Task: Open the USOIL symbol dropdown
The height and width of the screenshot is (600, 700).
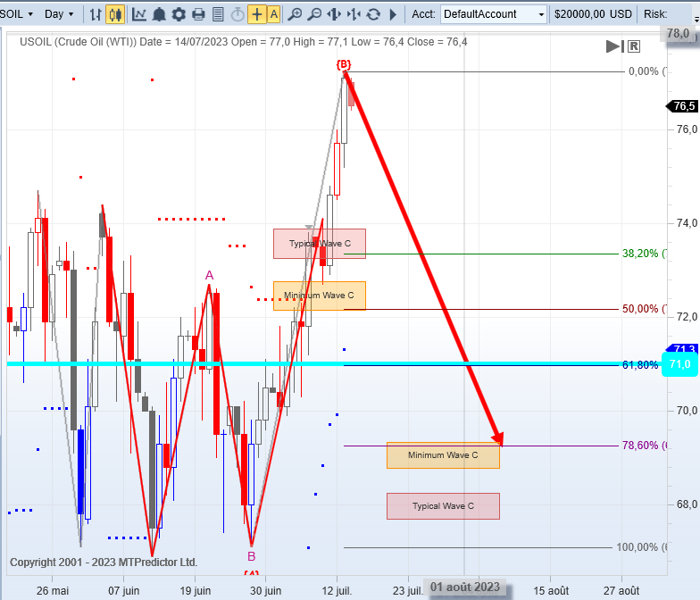Action: [x=17, y=14]
